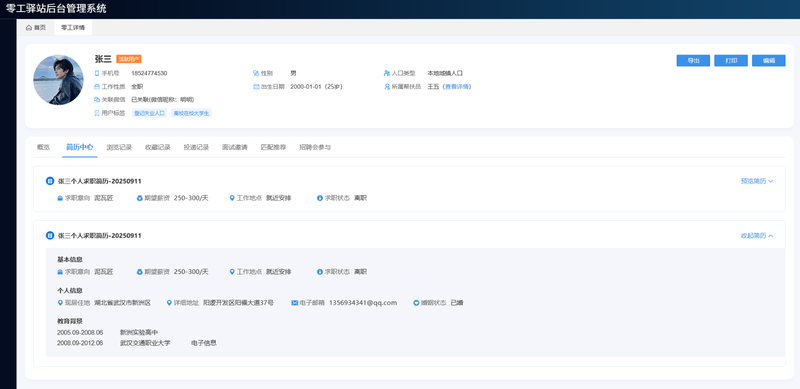Viewport: 800px width, 389px height.
Task: Click 张三's profile avatar photo
Action: click(58, 80)
